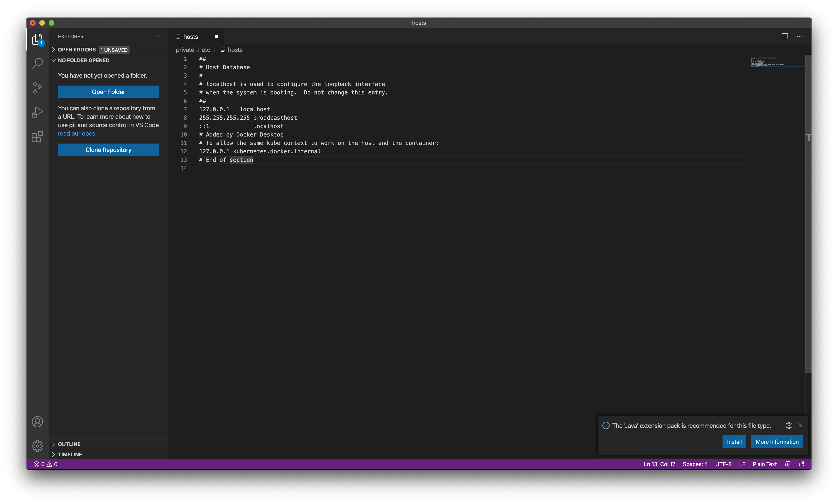This screenshot has height=504, width=838.
Task: Open the Search view in activity bar
Action: (37, 63)
